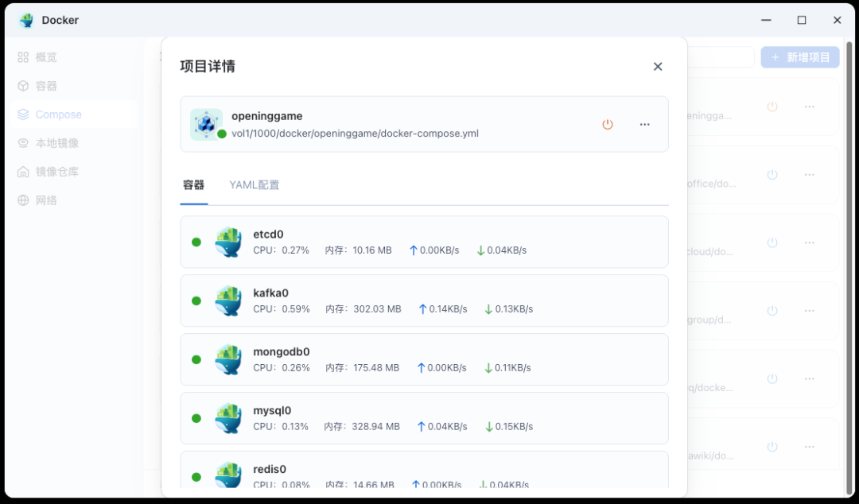859x504 pixels.
Task: Select the mongodb0 container entry
Action: [x=424, y=359]
